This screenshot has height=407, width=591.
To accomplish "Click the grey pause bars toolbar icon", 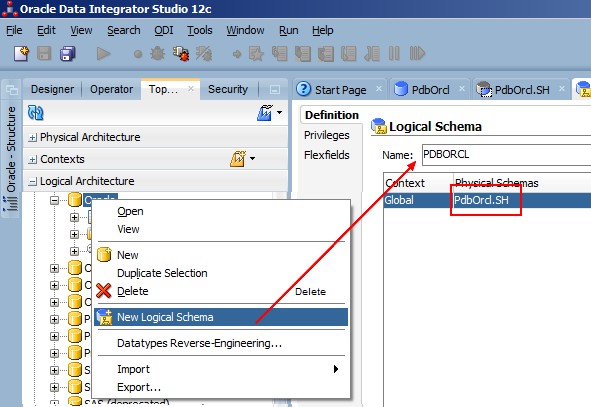I will 394,54.
